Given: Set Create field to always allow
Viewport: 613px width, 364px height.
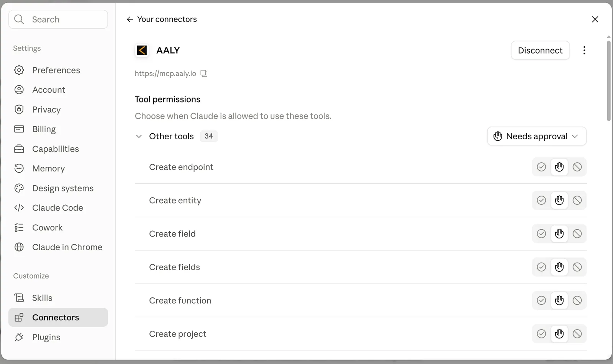Looking at the screenshot, I should point(541,233).
